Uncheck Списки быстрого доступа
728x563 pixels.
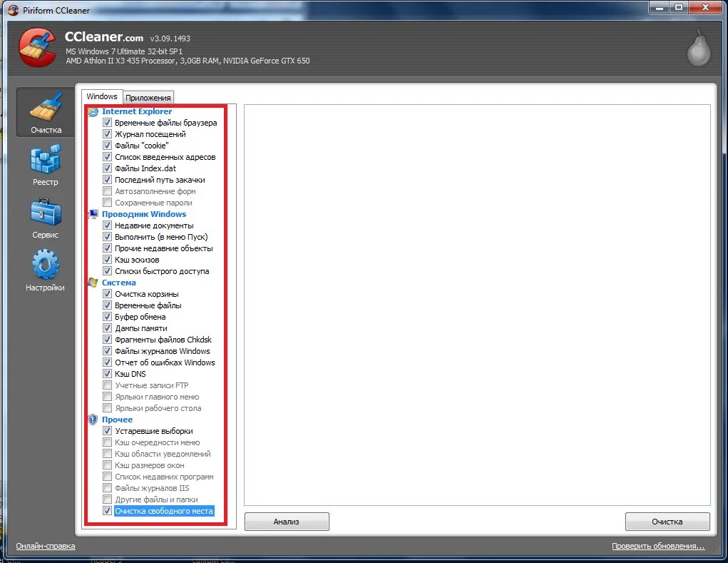(107, 271)
